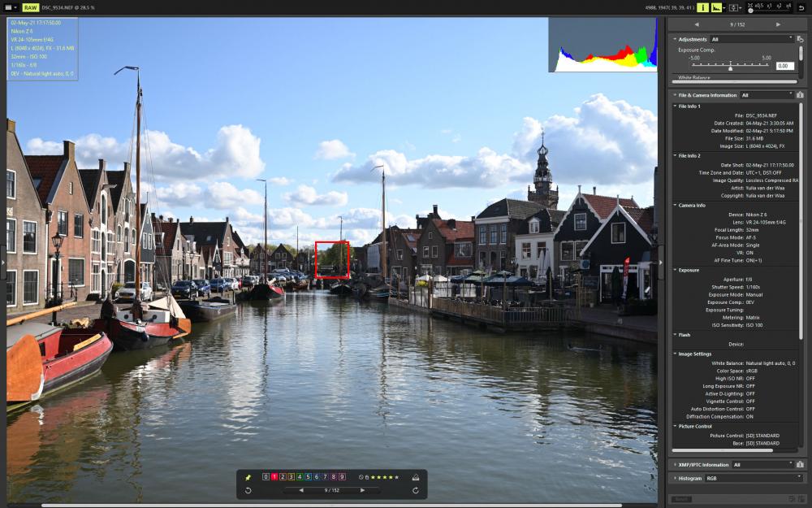This screenshot has width=812, height=508.
Task: Set zoom to x2
Action: click(x=779, y=7)
